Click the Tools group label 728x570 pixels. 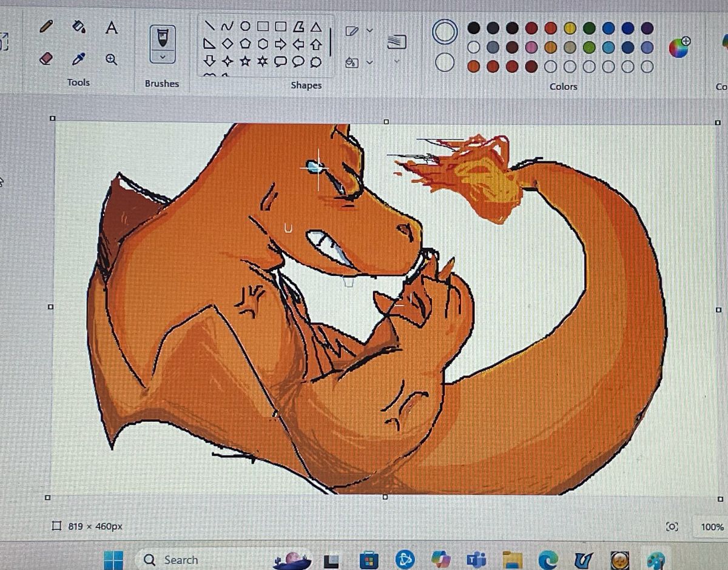[x=78, y=82]
